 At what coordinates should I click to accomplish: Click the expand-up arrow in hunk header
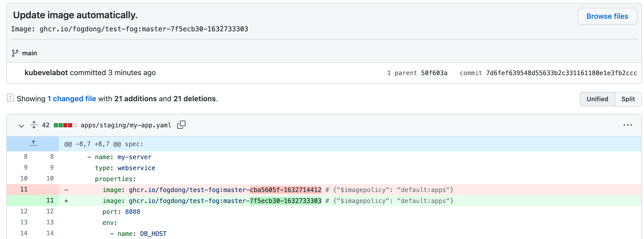click(x=33, y=144)
